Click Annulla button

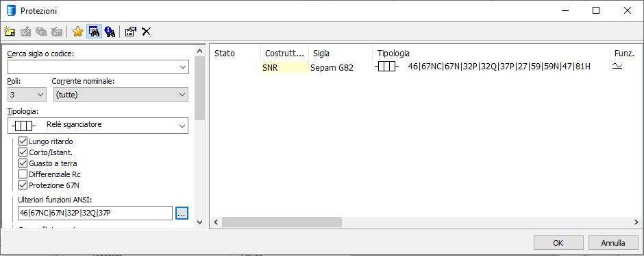(x=613, y=243)
